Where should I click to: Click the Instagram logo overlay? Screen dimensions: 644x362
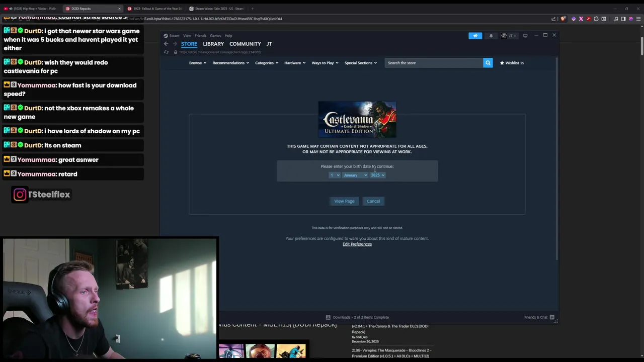[x=20, y=195]
